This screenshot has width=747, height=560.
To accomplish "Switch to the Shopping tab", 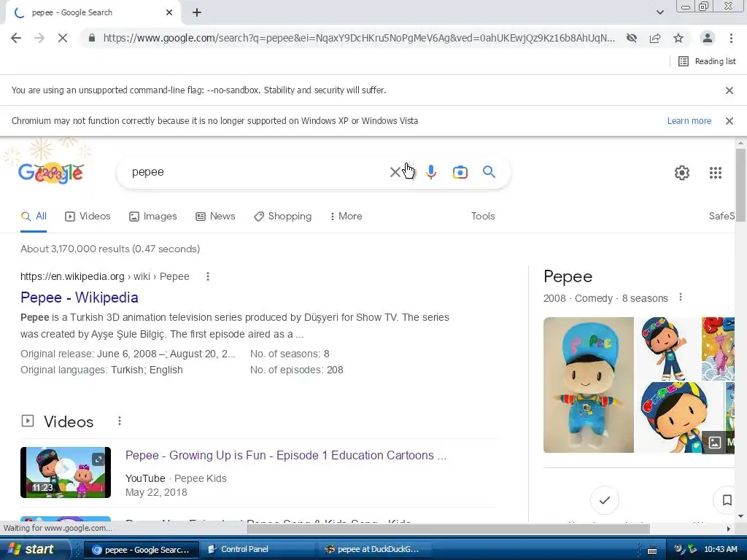I will (282, 216).
